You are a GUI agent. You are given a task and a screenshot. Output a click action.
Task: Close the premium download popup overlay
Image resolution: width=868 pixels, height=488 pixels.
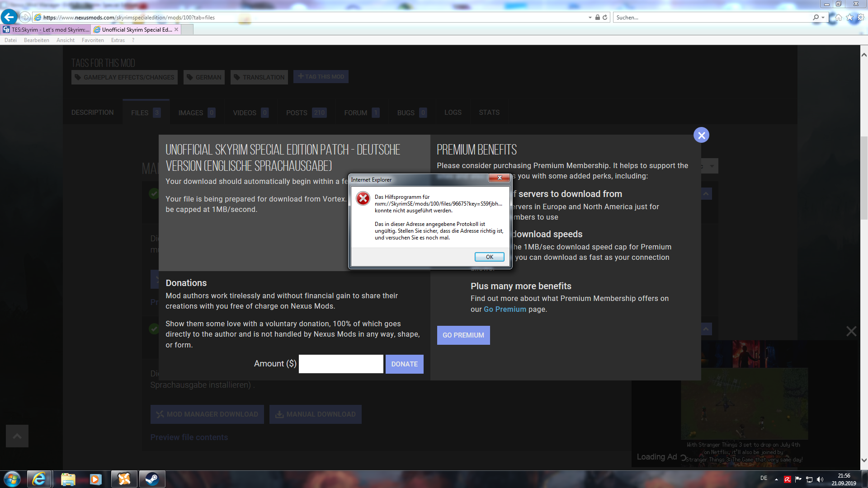tap(701, 135)
